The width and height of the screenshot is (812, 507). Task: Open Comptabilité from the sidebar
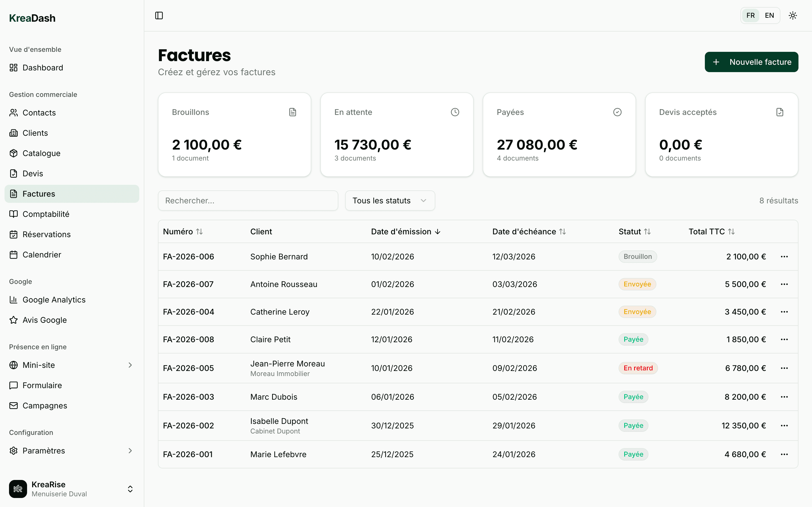click(x=46, y=214)
